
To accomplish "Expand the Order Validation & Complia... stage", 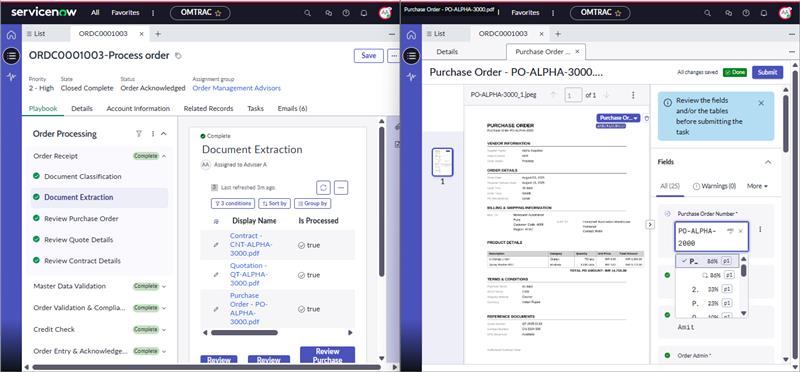I will point(164,308).
